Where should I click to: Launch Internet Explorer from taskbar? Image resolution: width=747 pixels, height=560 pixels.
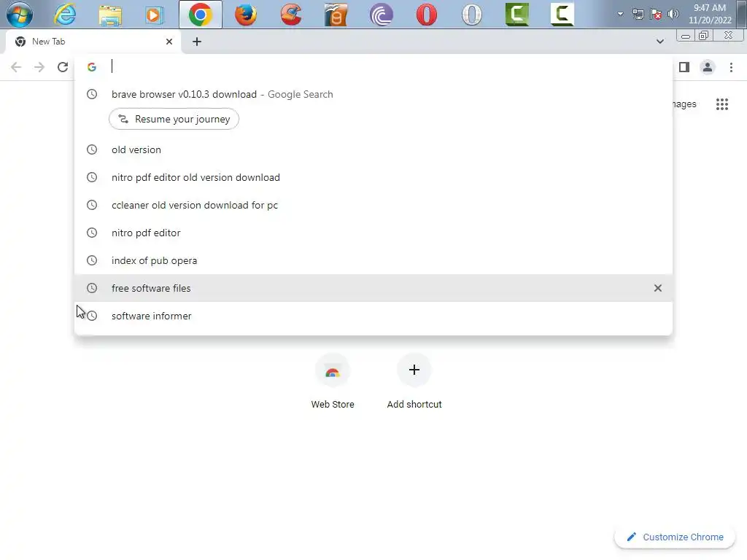65,15
